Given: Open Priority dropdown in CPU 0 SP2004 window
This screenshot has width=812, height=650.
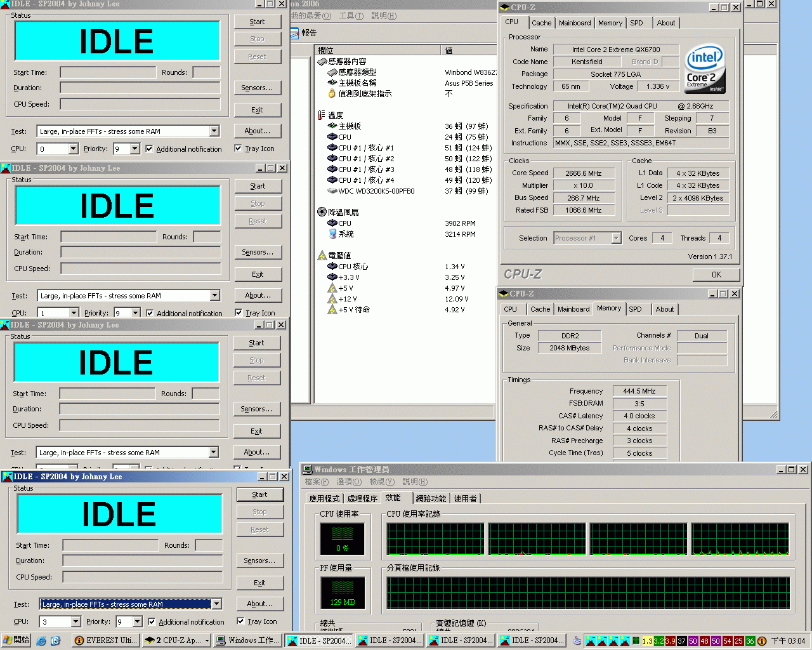Looking at the screenshot, I should tap(134, 149).
